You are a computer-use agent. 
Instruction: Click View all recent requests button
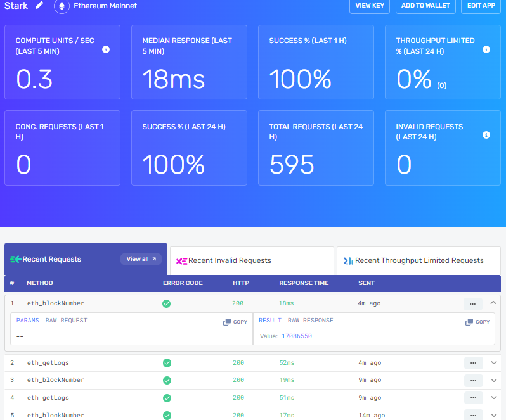[x=141, y=259]
